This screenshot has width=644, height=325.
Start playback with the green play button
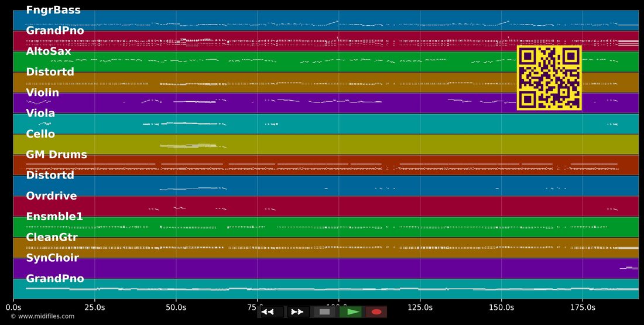[351, 312]
